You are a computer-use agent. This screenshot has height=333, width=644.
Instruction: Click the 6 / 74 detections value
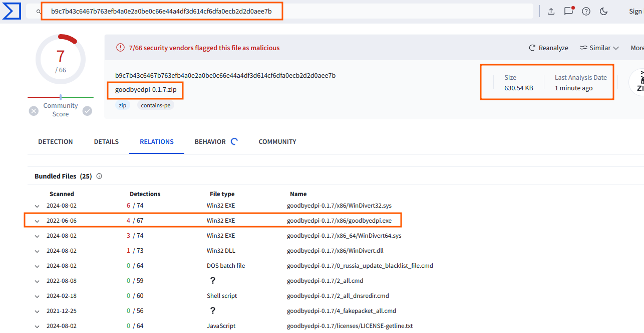tap(135, 206)
